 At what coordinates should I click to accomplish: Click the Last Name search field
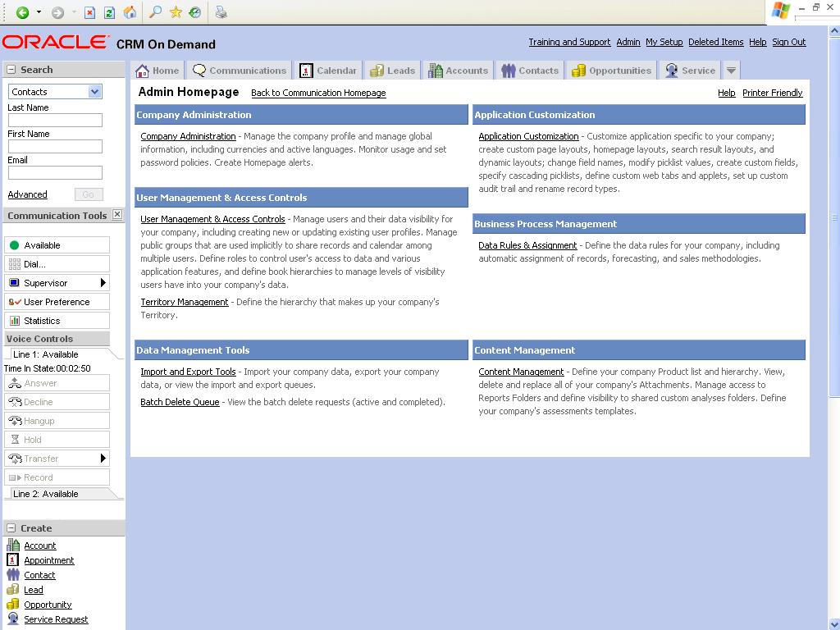(55, 120)
